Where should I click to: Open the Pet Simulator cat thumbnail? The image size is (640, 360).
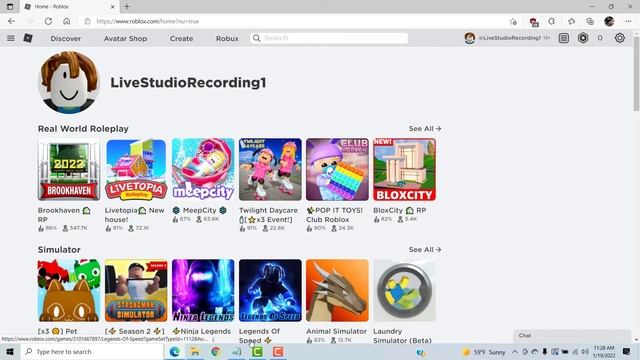69,290
